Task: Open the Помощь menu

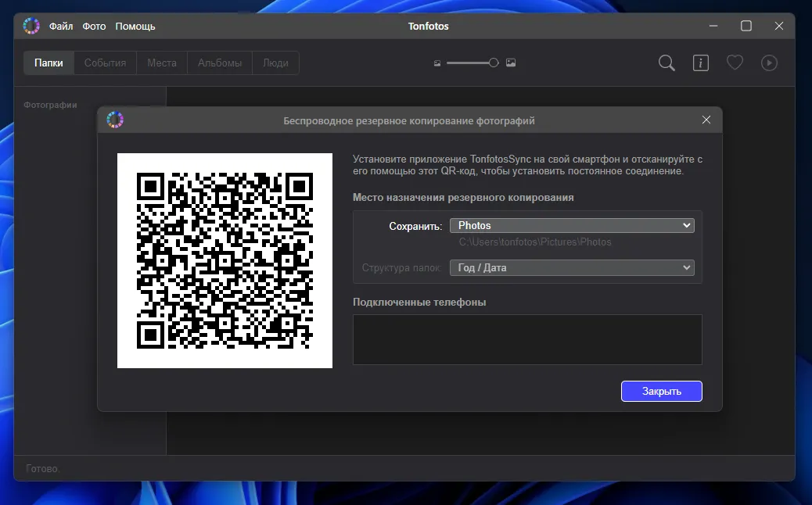Action: coord(135,27)
